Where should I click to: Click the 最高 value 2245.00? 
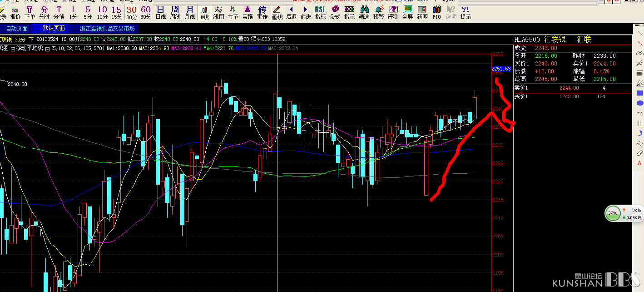(546, 79)
